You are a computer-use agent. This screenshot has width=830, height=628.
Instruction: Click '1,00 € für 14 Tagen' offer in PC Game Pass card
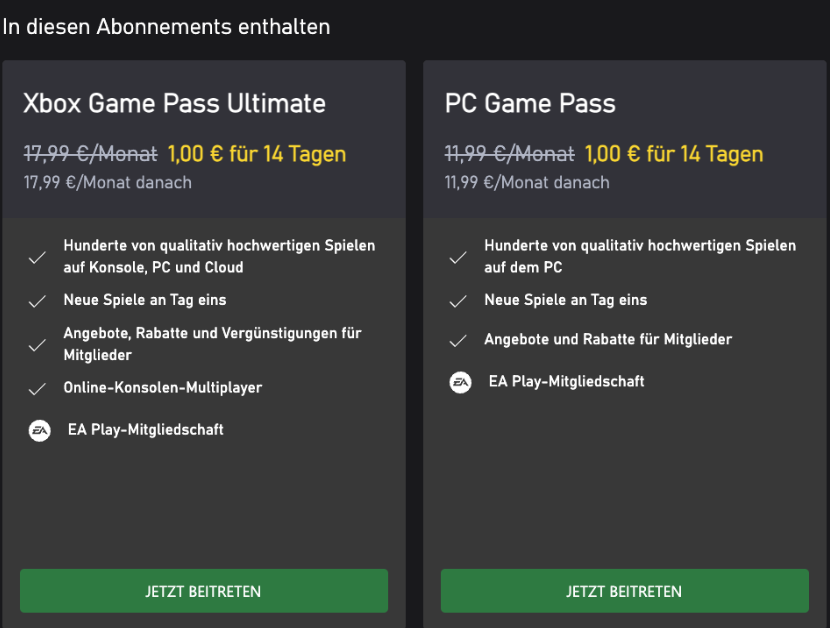pos(674,154)
